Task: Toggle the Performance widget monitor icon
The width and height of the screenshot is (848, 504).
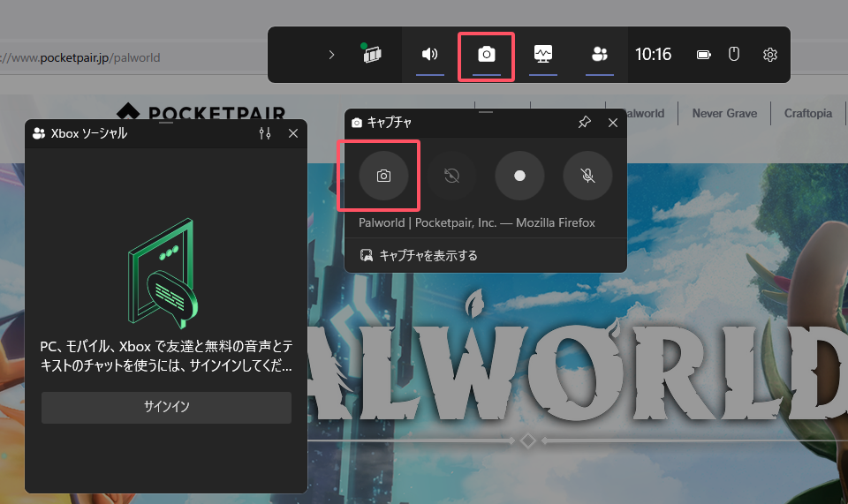Action: point(543,54)
